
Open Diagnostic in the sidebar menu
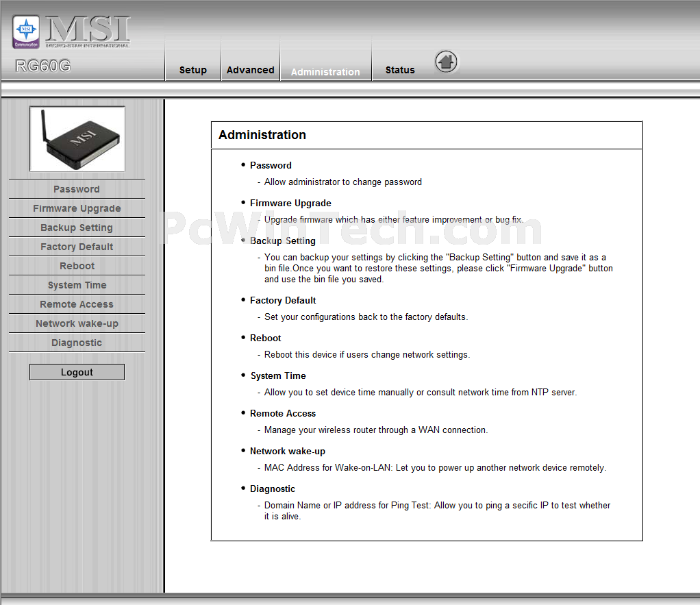click(77, 343)
